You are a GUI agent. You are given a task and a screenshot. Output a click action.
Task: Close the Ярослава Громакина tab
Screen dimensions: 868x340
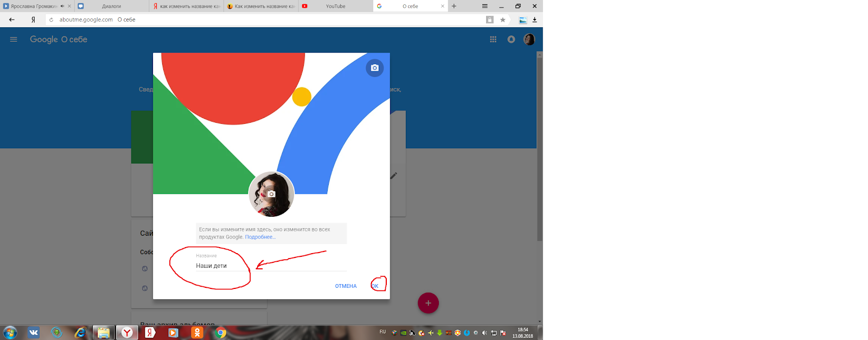point(69,6)
